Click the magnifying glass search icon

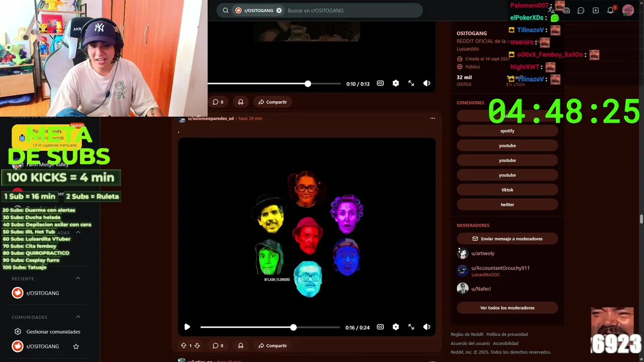click(x=225, y=11)
